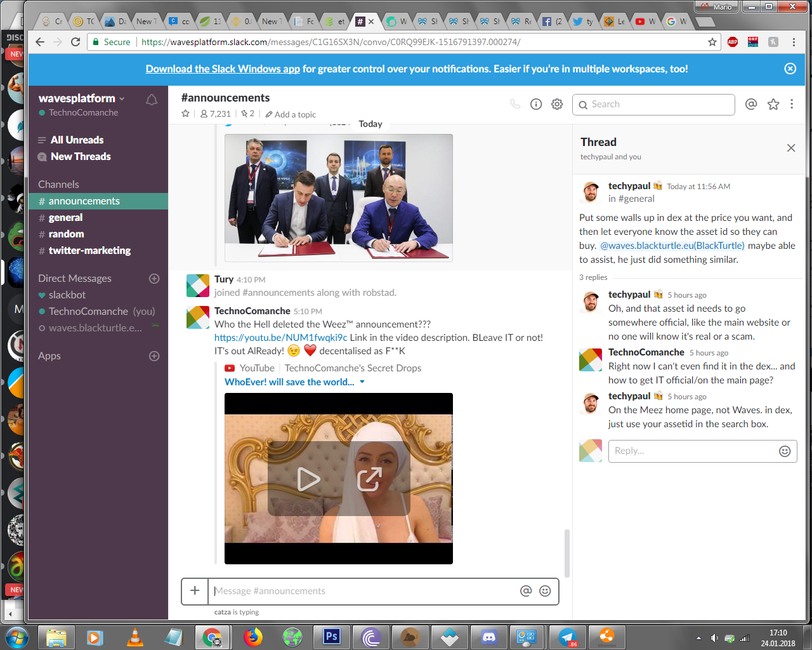Switch to the twitter-marketing channel
The height and width of the screenshot is (650, 812).
click(98, 251)
